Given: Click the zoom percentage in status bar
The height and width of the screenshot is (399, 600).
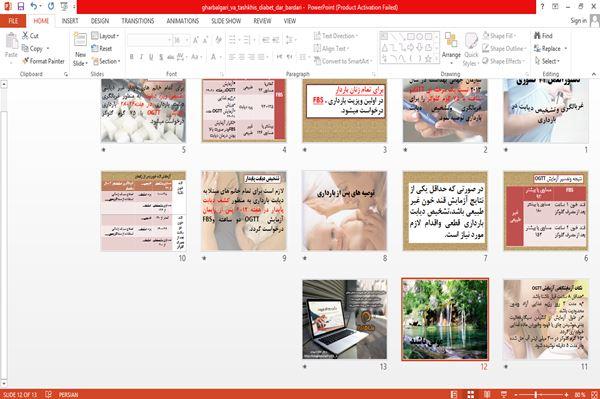Looking at the screenshot, I should click(x=580, y=394).
